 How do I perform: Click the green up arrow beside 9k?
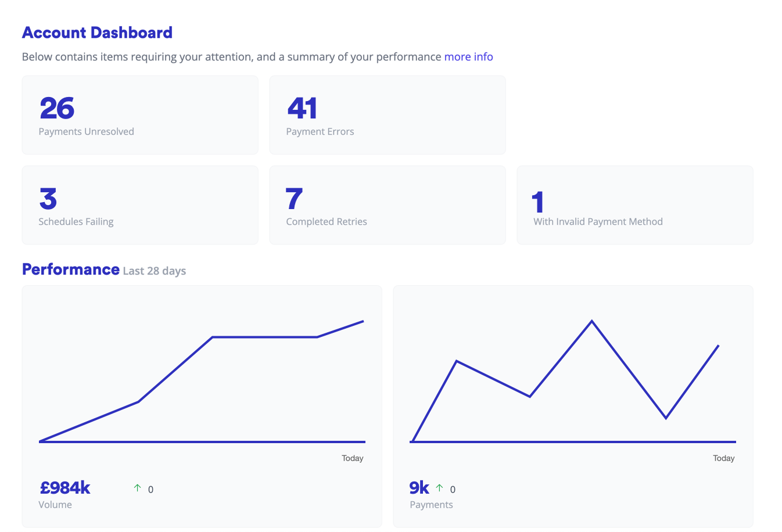tap(439, 488)
